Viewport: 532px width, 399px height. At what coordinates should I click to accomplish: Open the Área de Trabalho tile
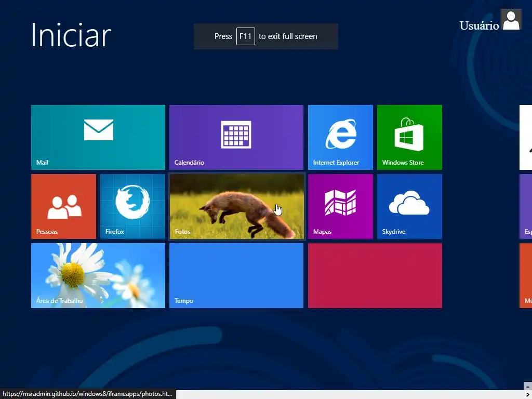click(x=98, y=275)
